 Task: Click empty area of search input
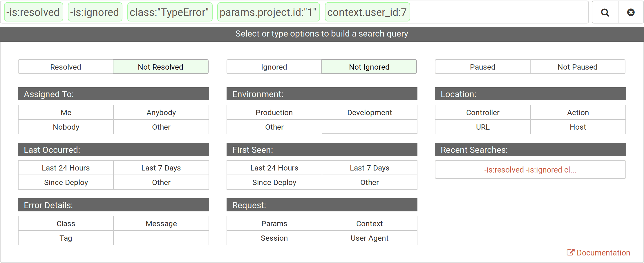(499, 12)
